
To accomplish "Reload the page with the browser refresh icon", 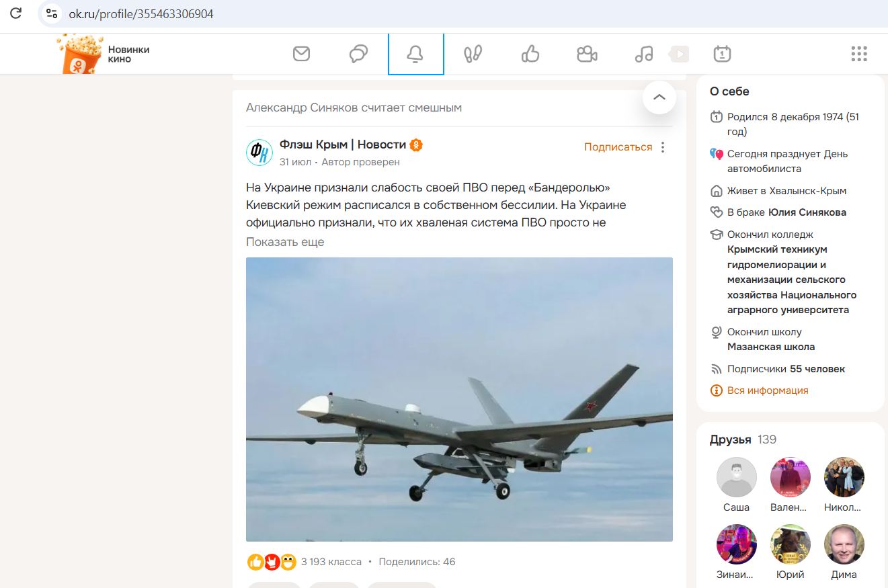I will tap(16, 13).
